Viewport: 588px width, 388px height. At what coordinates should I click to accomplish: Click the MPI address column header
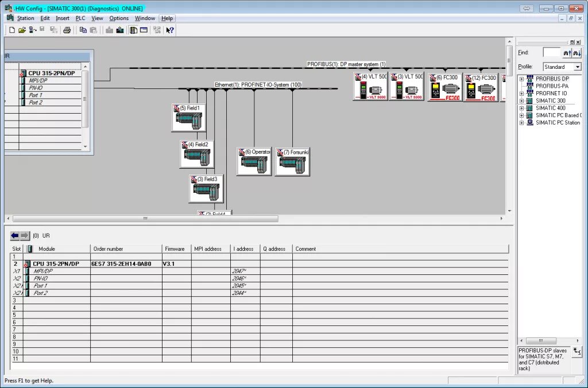tap(211, 249)
